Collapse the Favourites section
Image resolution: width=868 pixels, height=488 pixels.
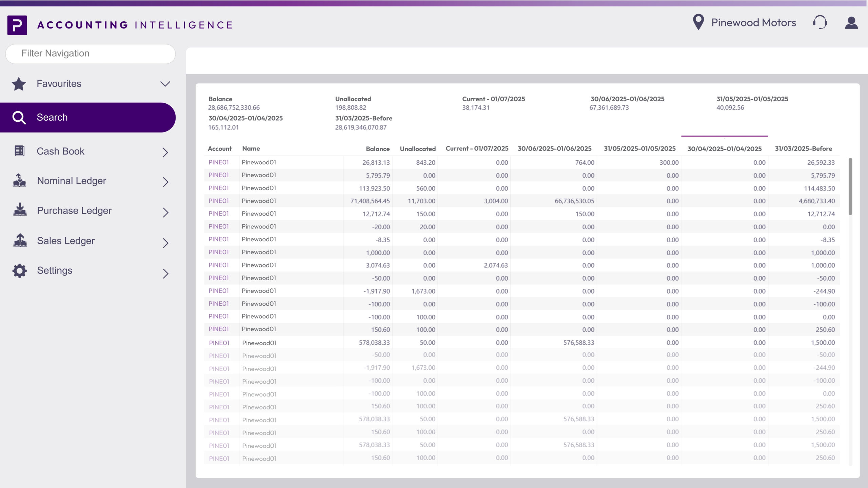point(165,83)
